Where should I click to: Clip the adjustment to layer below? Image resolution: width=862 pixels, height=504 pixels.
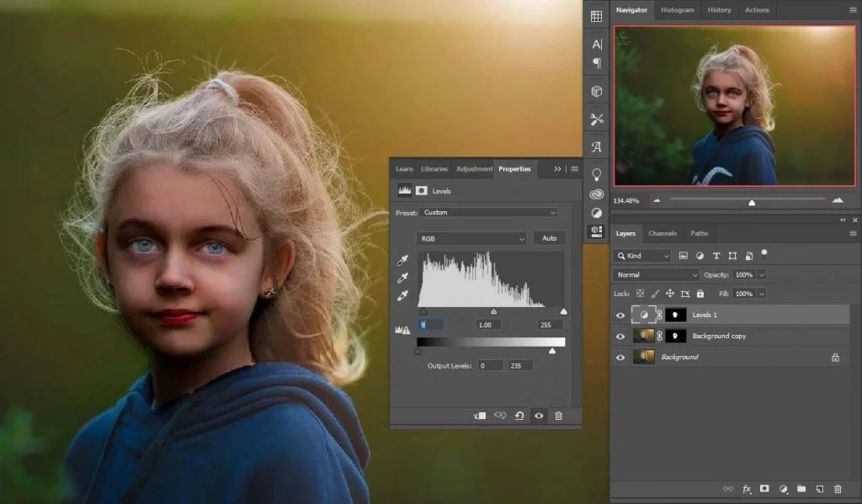click(x=480, y=416)
